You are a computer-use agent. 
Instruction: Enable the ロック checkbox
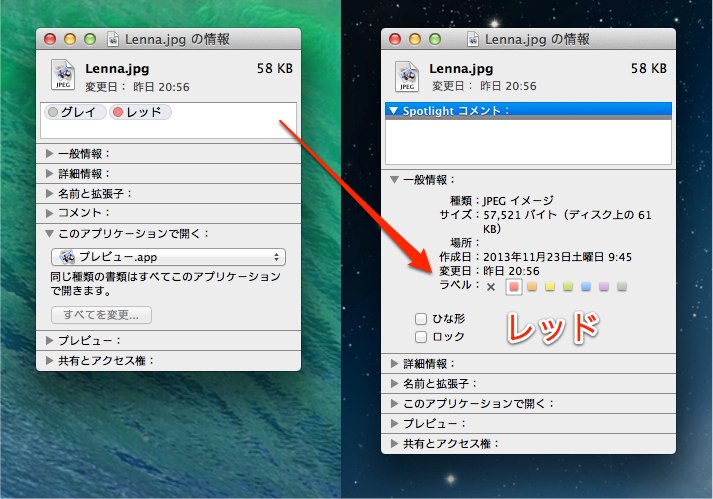click(421, 337)
